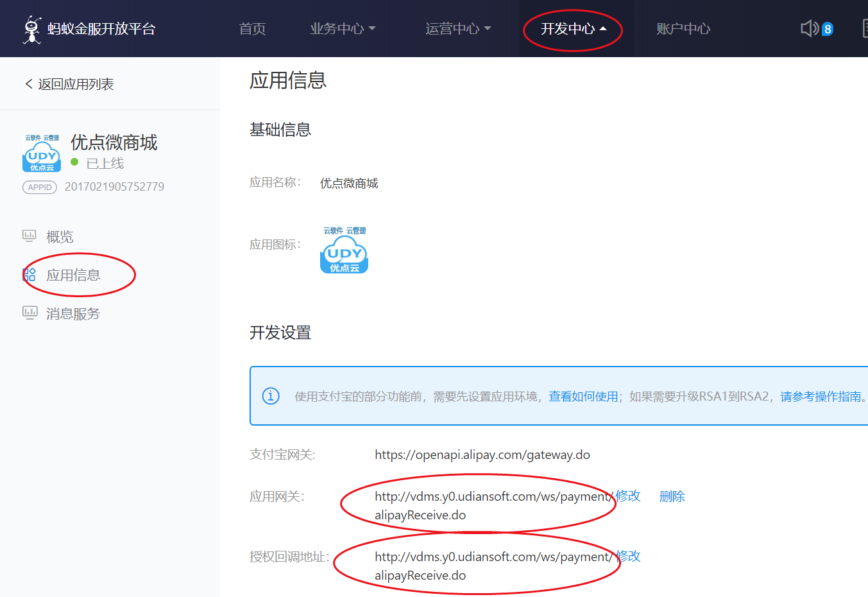Click the 支付宝网关: field label

point(282,454)
